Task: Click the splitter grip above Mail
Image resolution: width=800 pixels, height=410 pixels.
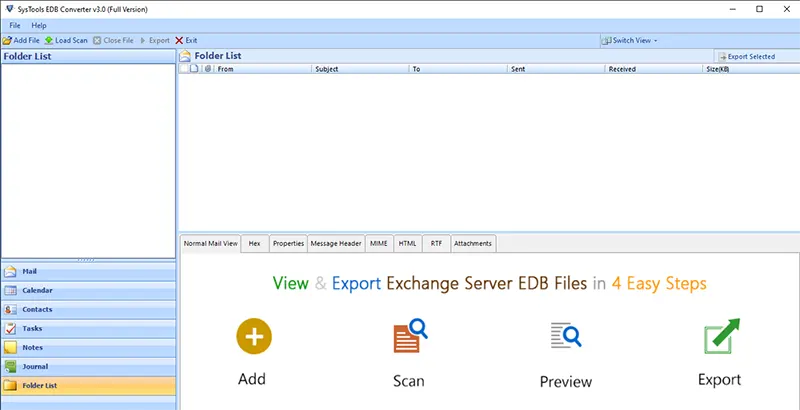Action: click(86, 260)
